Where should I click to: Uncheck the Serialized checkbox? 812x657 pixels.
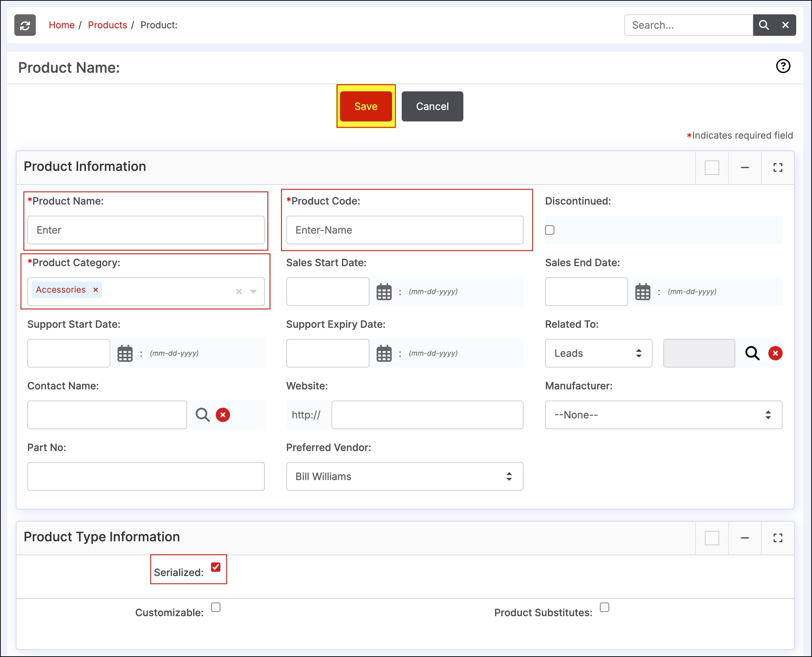pyautogui.click(x=216, y=567)
